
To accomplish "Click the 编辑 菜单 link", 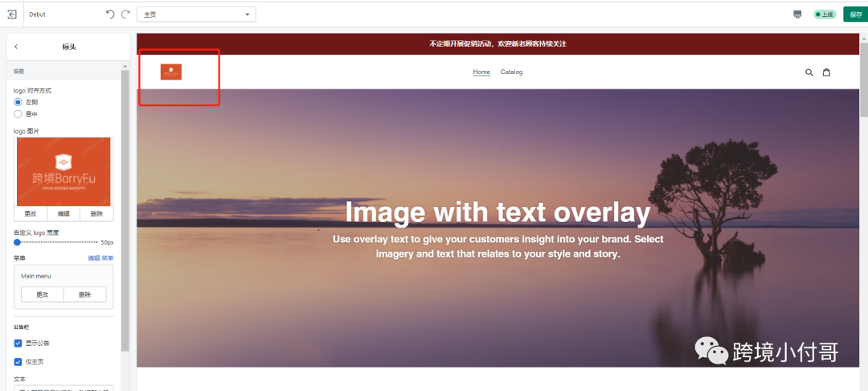I will [100, 258].
